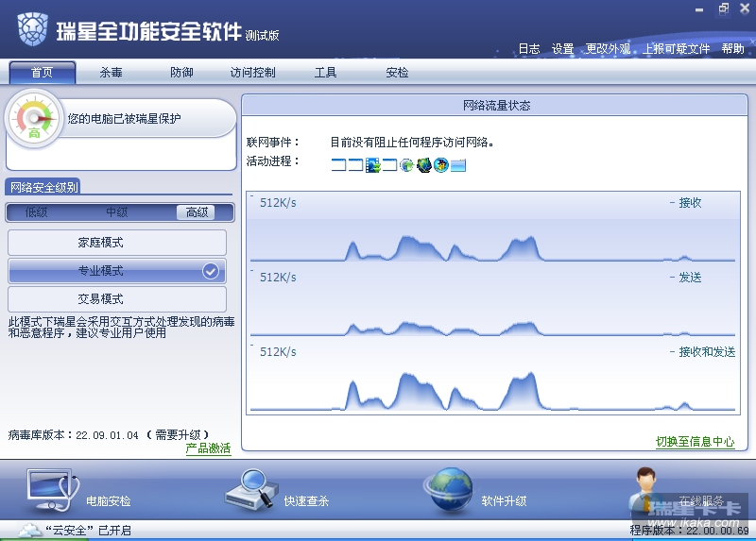Click the blue round star process icon
The width and height of the screenshot is (756, 541).
[x=441, y=165]
